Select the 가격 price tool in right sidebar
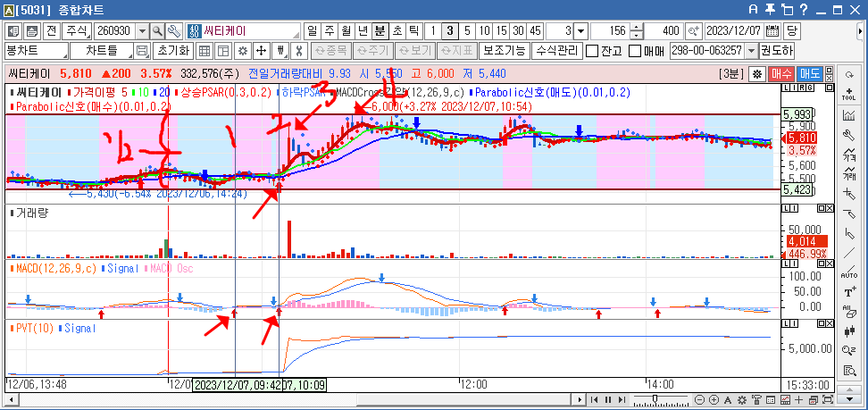 (x=848, y=155)
